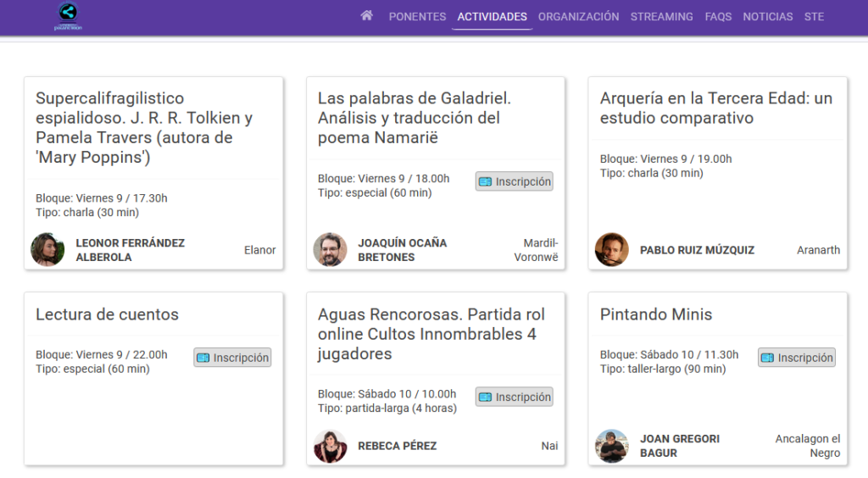The width and height of the screenshot is (868, 478).
Task: Click the text Bloque: Viernes 9 / 22.00h
Action: pyautogui.click(x=102, y=354)
